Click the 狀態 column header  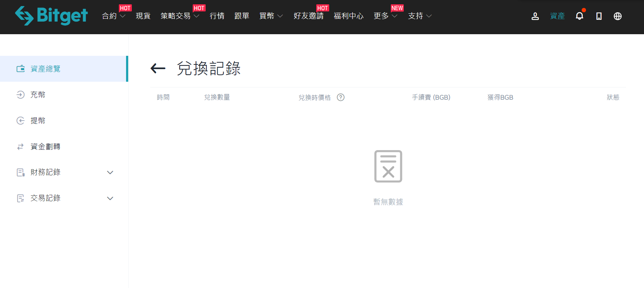tap(613, 97)
